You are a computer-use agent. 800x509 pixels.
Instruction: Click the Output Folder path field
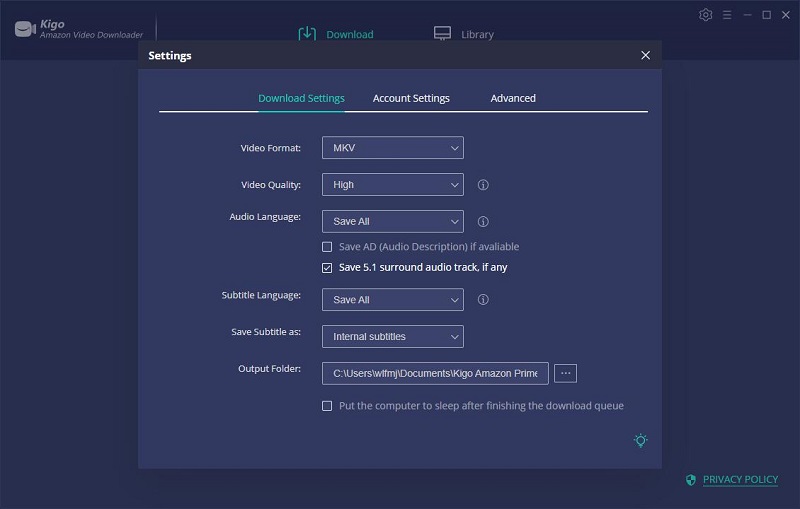tap(435, 373)
